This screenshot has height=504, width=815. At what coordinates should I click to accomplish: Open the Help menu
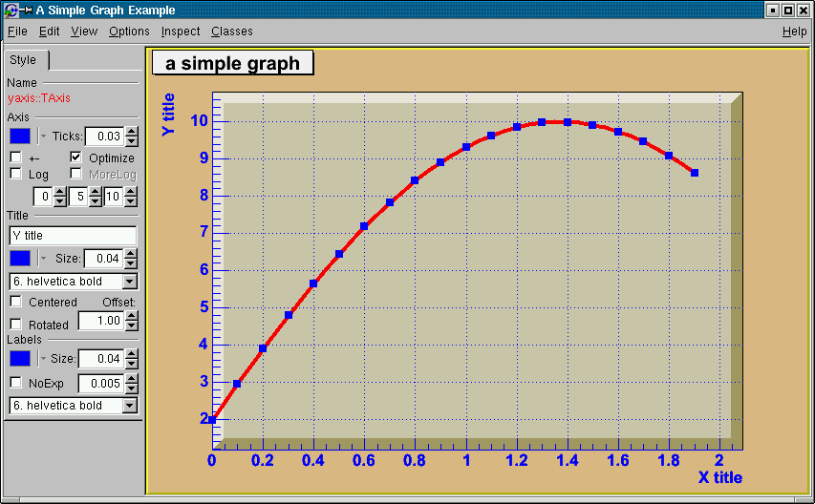pyautogui.click(x=794, y=31)
